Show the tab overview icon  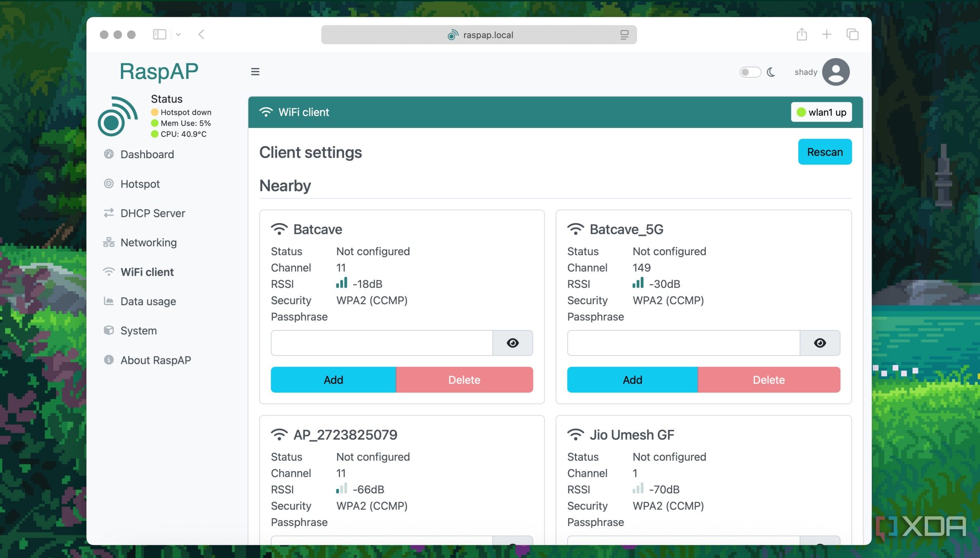click(852, 35)
